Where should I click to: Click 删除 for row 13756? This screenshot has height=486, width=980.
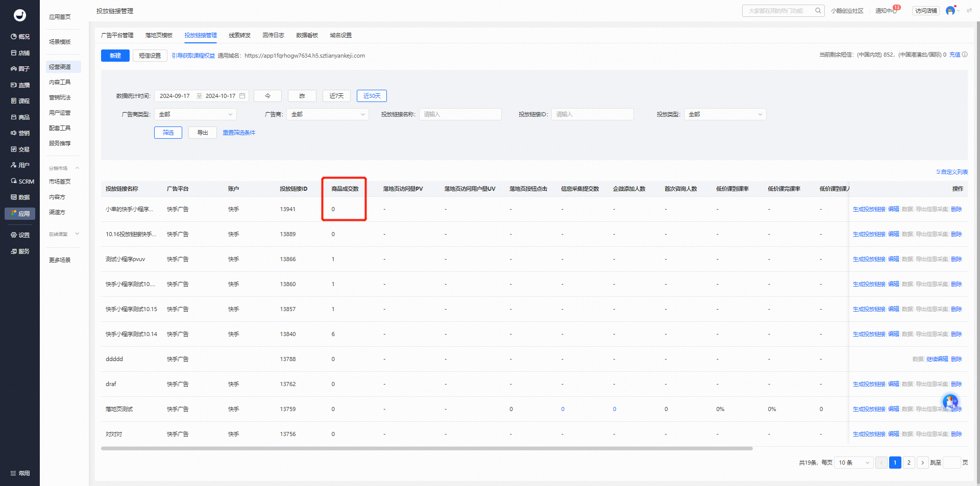coord(957,434)
